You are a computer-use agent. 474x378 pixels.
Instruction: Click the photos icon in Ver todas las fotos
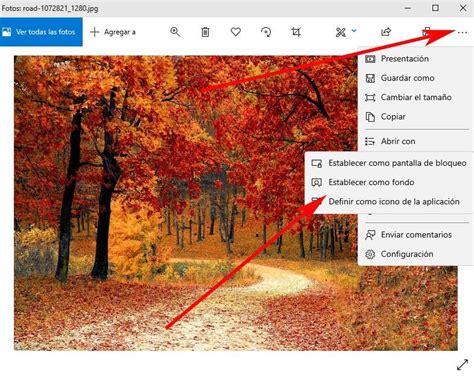[x=7, y=32]
